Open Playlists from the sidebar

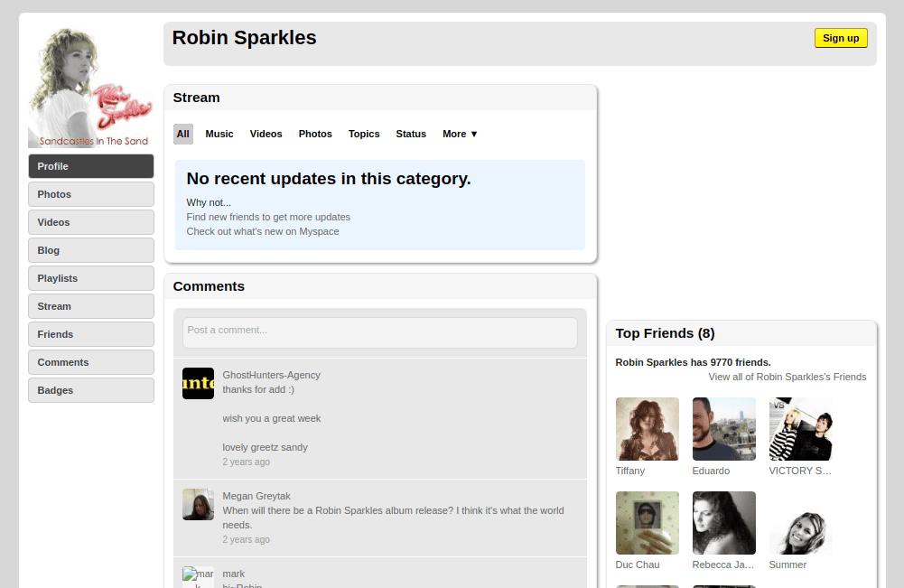(91, 278)
